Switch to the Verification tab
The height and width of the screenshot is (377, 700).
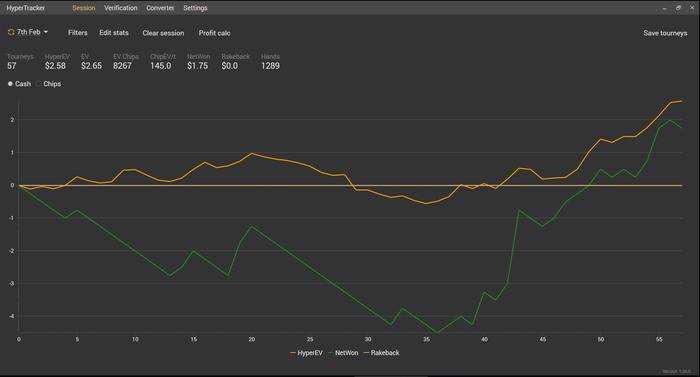coord(121,8)
